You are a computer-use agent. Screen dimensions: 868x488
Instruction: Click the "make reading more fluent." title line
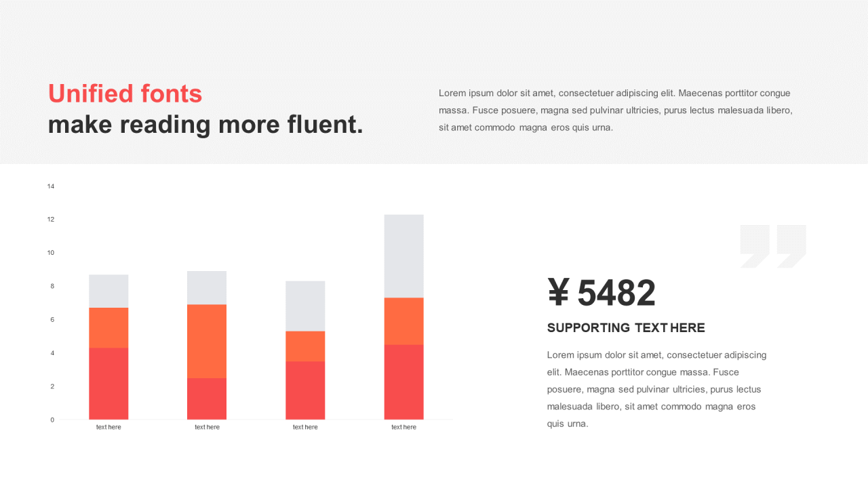205,125
